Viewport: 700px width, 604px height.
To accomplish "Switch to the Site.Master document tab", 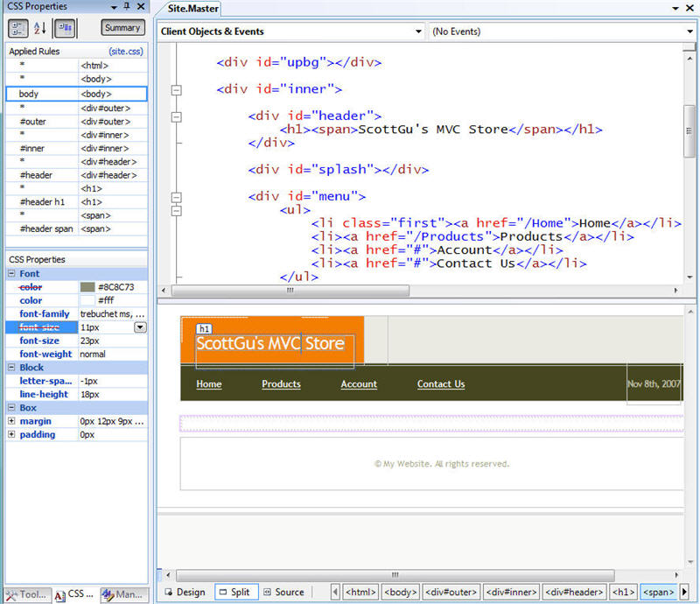I will pos(192,9).
